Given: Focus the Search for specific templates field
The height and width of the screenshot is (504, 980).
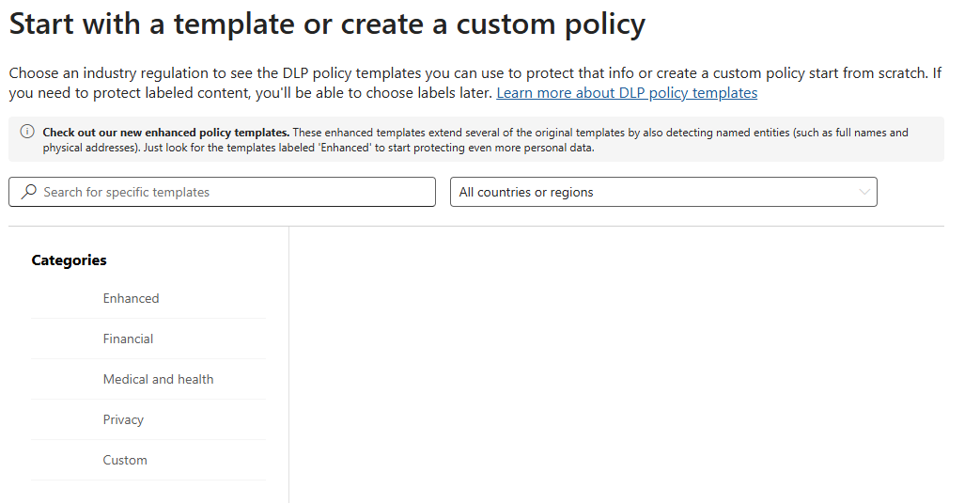Looking at the screenshot, I should tap(226, 192).
